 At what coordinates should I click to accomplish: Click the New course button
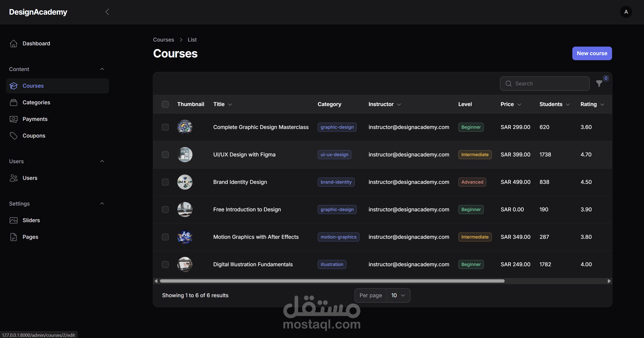[592, 53]
